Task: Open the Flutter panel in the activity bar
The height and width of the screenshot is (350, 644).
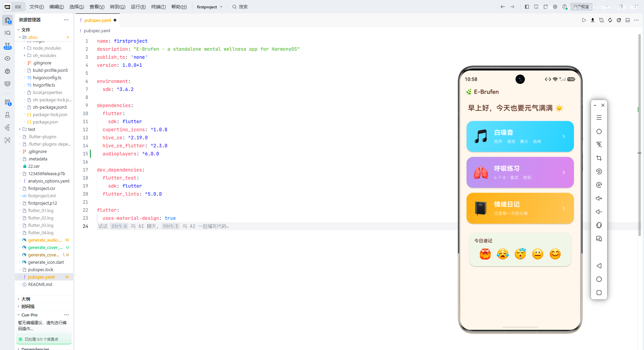Action: [x=7, y=128]
